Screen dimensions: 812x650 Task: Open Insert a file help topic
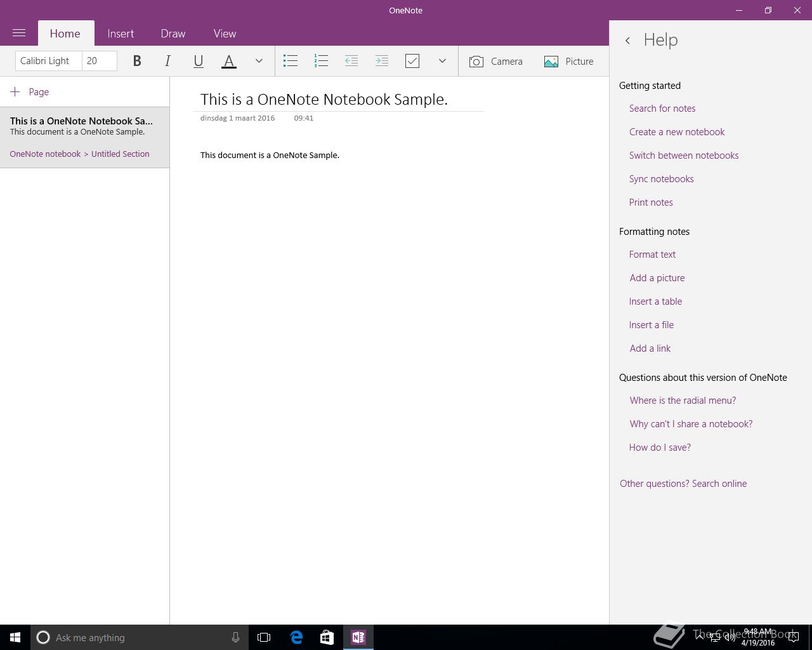click(652, 325)
